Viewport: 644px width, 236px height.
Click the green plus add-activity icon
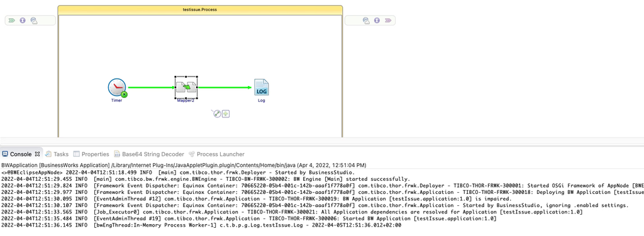click(226, 114)
